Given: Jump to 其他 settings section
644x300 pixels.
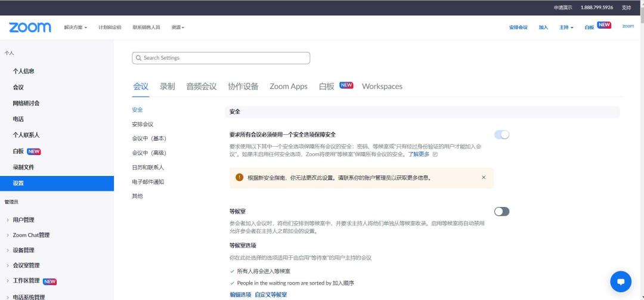Looking at the screenshot, I should click(x=138, y=196).
